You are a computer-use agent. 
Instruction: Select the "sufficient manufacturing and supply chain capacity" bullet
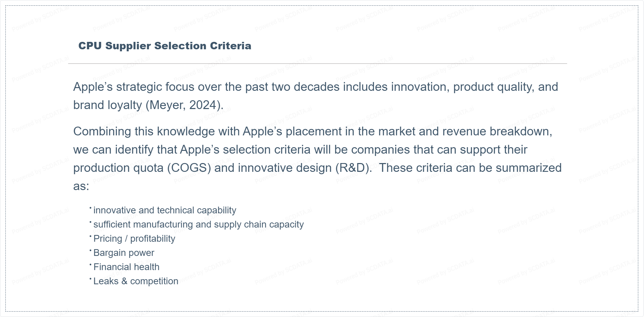coord(198,224)
